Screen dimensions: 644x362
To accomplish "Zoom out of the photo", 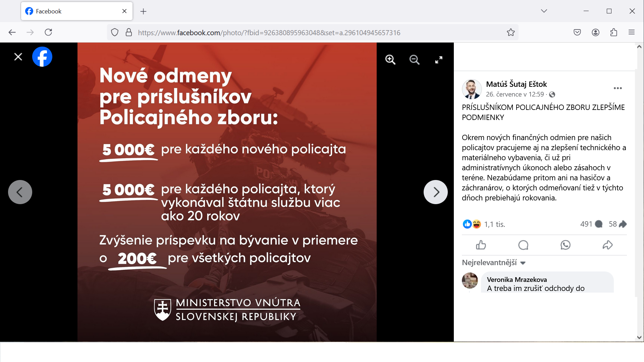I will (x=414, y=60).
